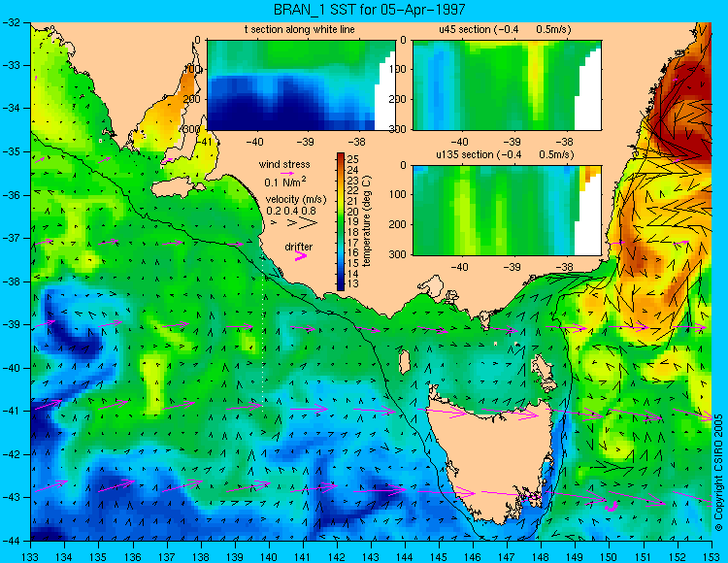Click the magenta wind stress legend arrow

286,173
